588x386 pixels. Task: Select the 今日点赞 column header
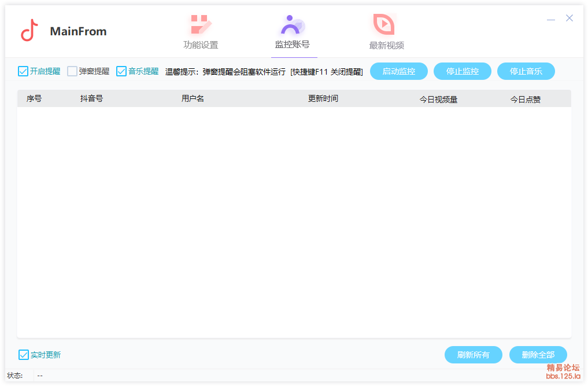pyautogui.click(x=525, y=100)
